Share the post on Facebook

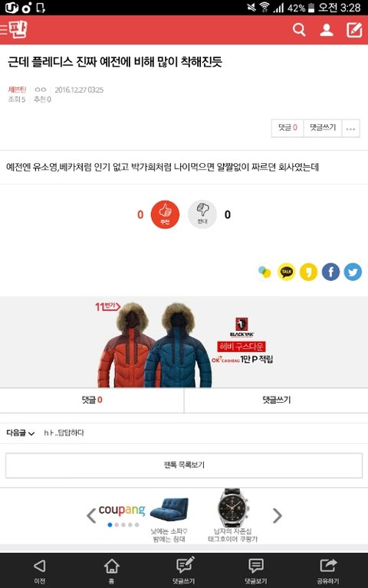tap(331, 272)
